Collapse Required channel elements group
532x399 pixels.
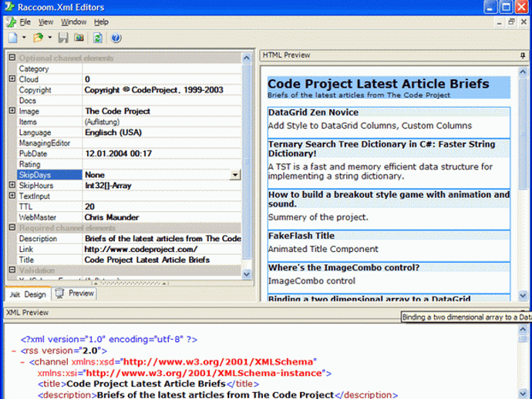pos(12,227)
